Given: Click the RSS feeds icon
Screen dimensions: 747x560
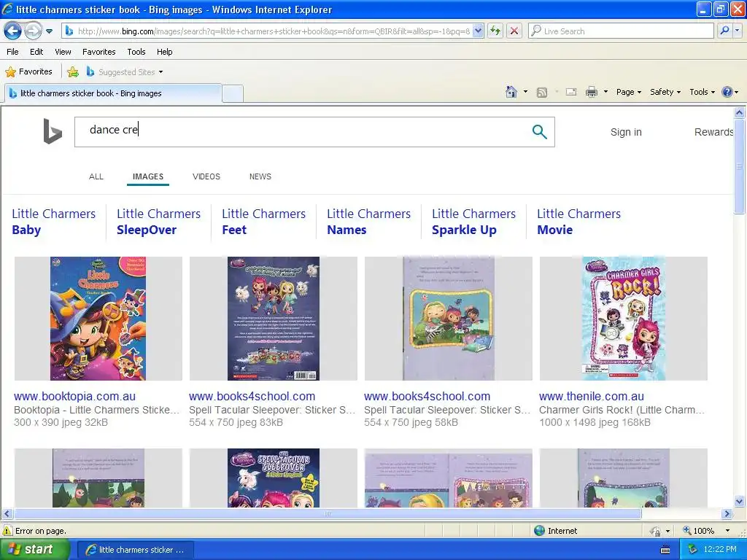Looking at the screenshot, I should click(542, 93).
